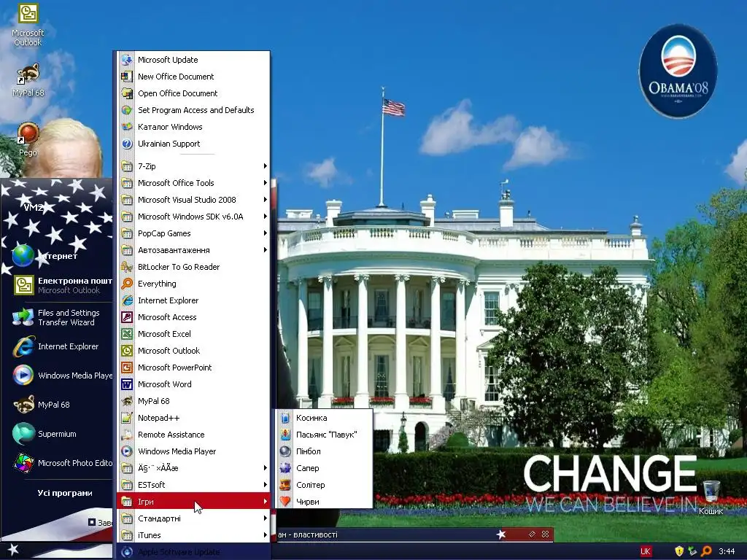Open MyPal 68 desktop shortcut icon
The height and width of the screenshot is (560, 747).
28,75
